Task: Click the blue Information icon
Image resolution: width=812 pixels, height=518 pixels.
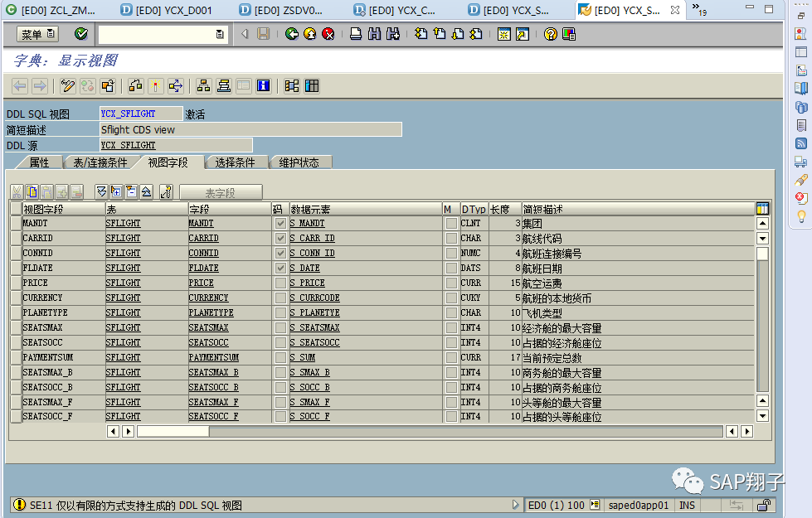Action: pos(263,86)
